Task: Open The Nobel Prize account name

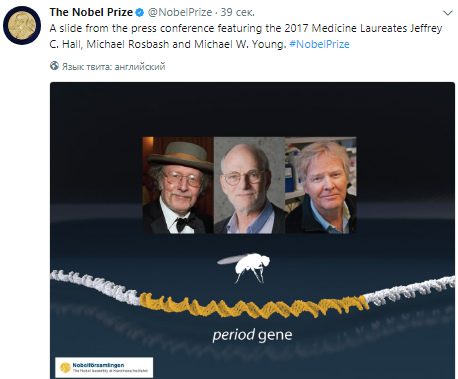Action: [x=91, y=12]
